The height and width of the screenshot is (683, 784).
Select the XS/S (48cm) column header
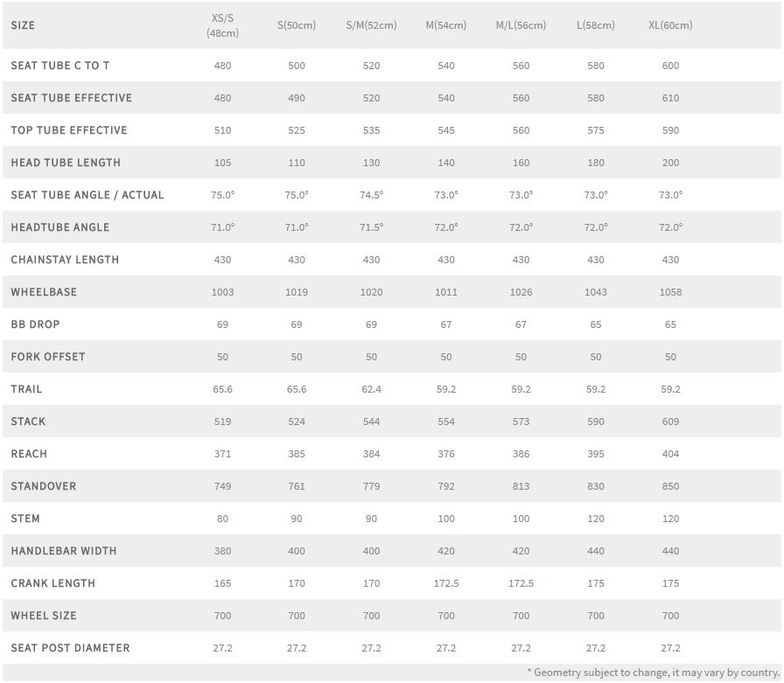tap(222, 25)
